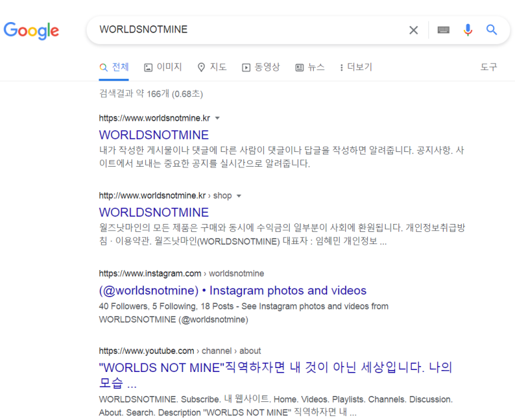Click inside the WORLDSNOTMINE search field

click(x=247, y=30)
